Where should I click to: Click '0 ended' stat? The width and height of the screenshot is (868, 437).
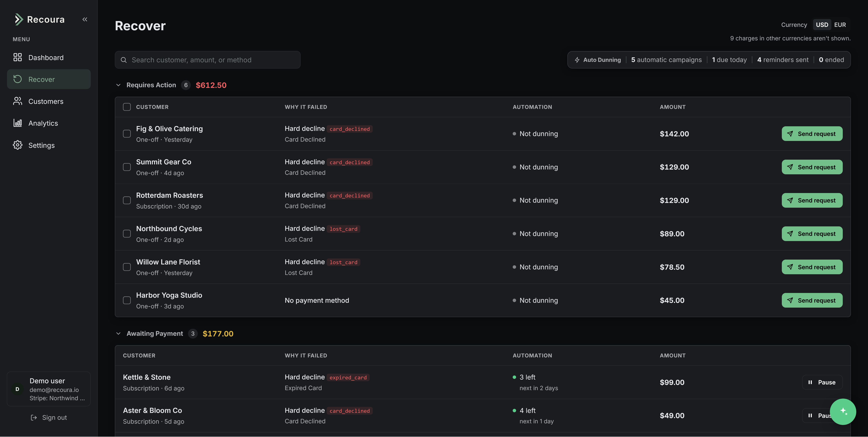coord(831,60)
